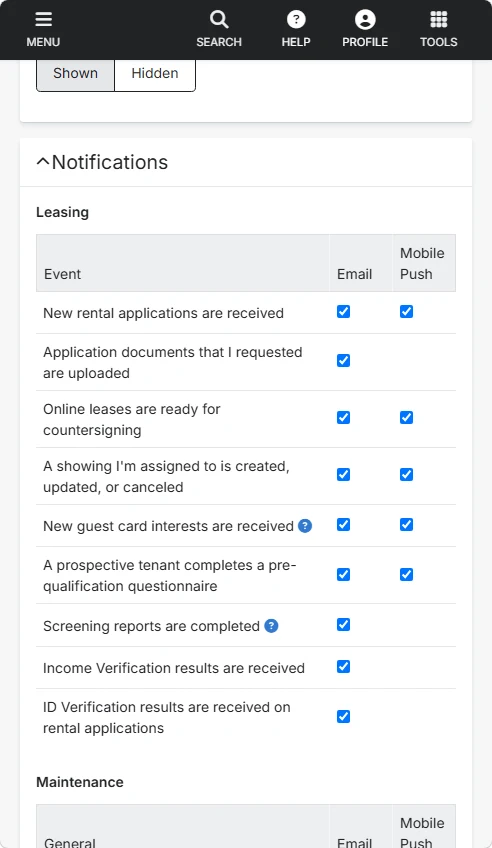Uncheck Mobile Push for guest card interests
The width and height of the screenshot is (492, 848).
click(407, 525)
